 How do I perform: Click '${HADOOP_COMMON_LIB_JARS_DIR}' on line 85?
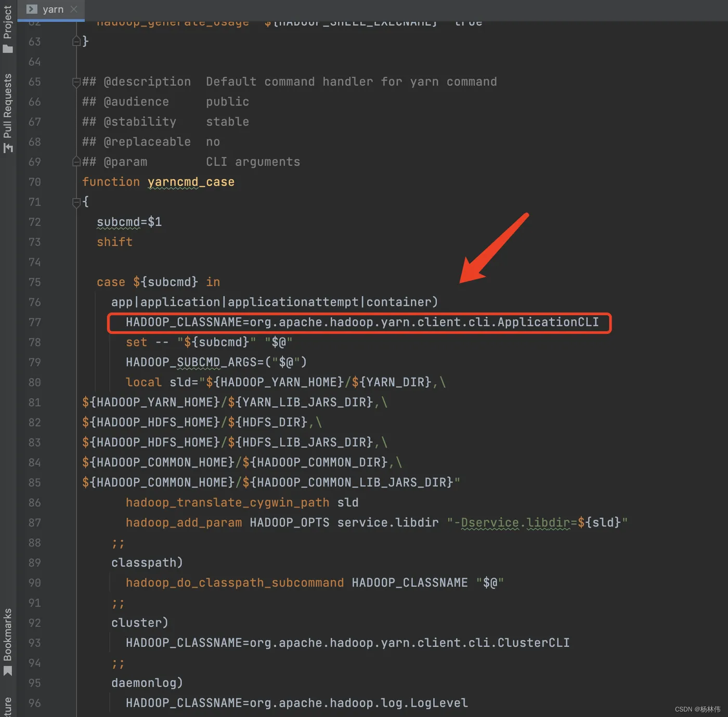[x=348, y=483]
